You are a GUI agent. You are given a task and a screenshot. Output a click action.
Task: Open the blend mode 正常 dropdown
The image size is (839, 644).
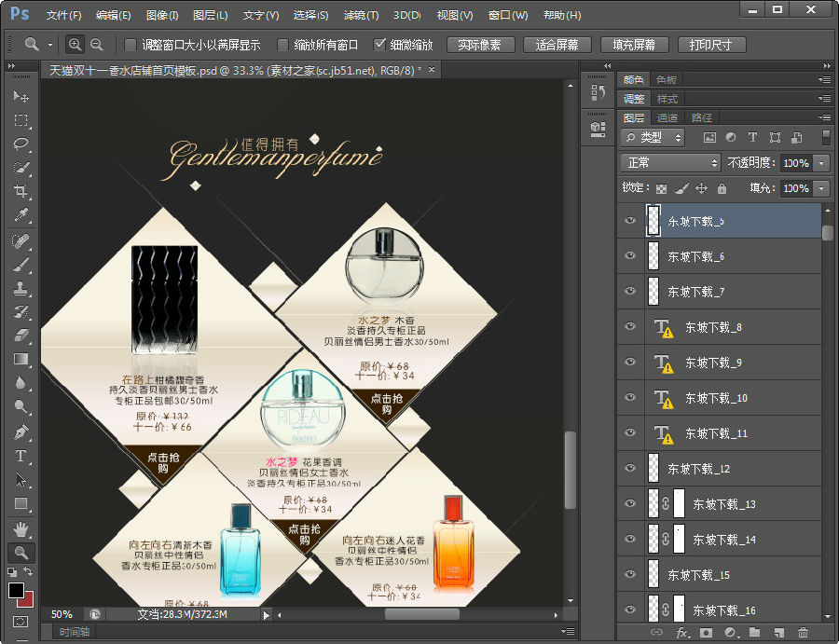pos(670,162)
